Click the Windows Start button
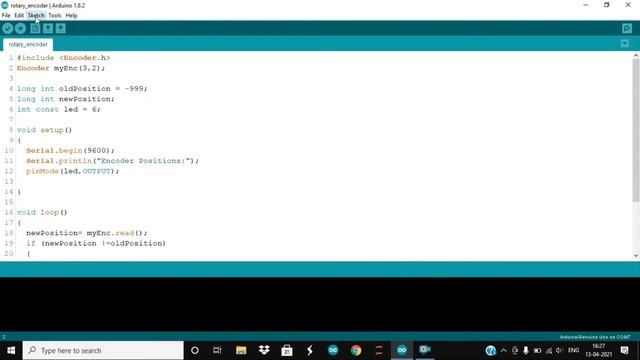 11,350
